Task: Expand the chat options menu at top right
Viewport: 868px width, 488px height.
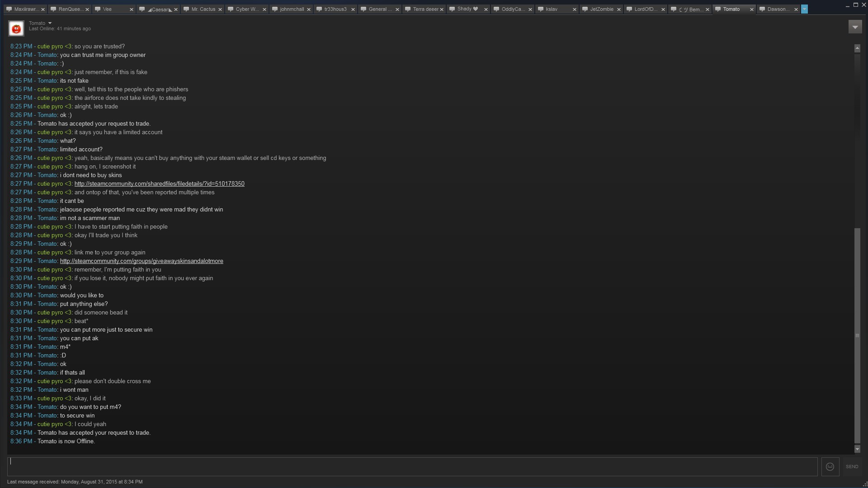Action: coord(855,27)
